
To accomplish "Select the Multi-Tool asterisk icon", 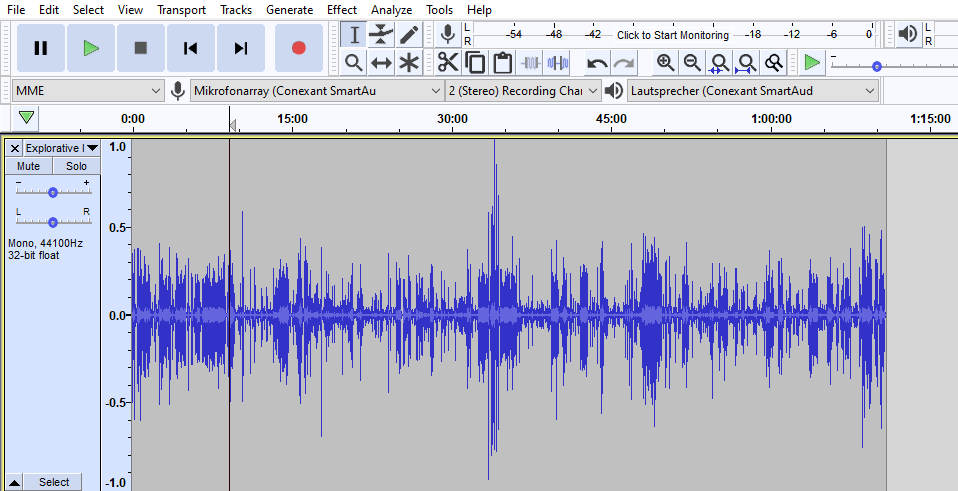I will click(409, 62).
